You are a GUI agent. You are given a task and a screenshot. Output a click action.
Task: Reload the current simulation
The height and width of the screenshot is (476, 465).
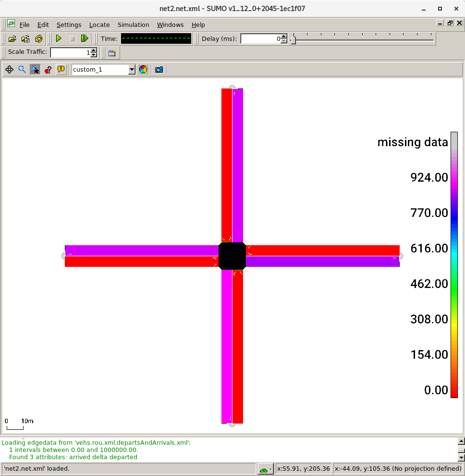37,39
